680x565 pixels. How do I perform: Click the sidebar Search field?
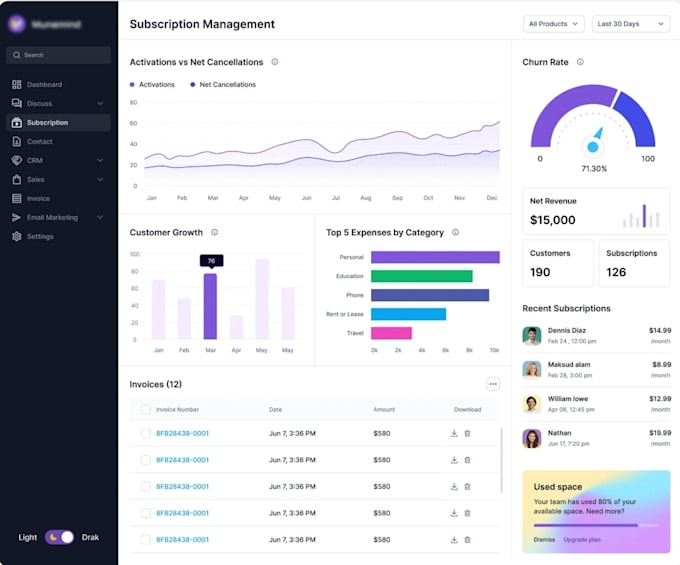pos(58,55)
